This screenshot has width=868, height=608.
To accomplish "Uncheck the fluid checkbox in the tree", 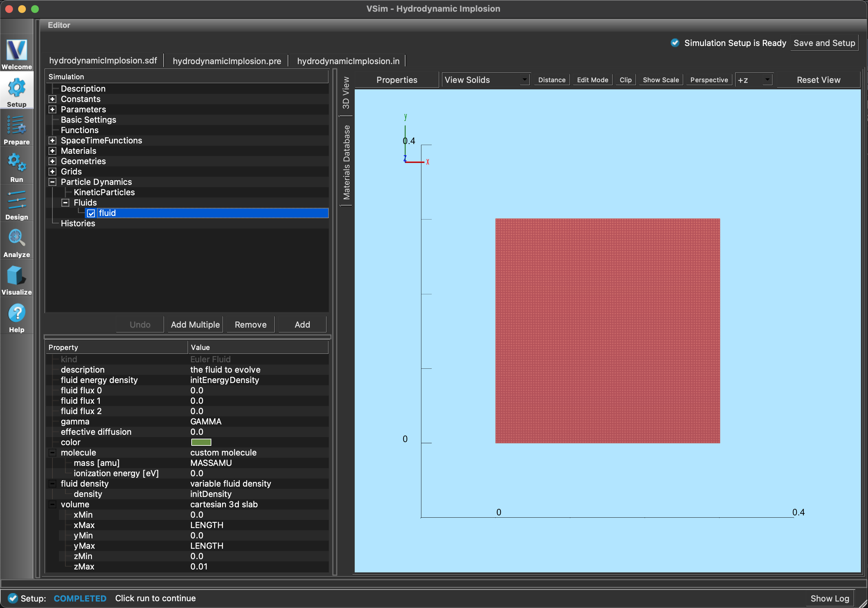I will click(91, 213).
